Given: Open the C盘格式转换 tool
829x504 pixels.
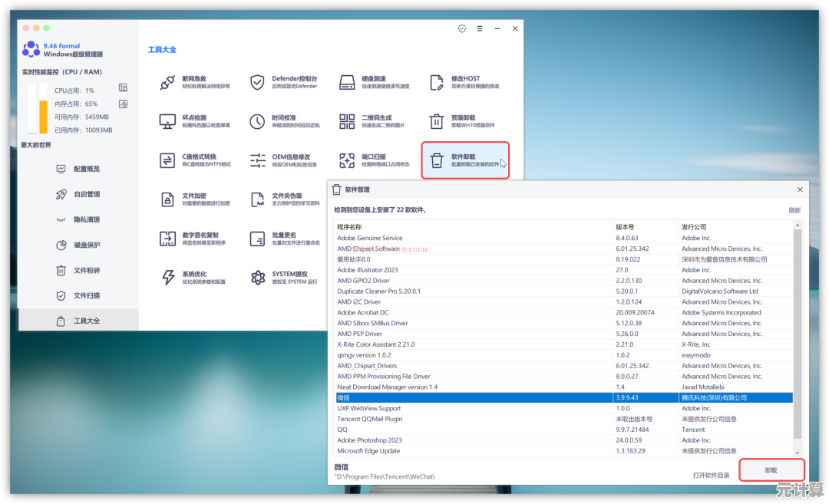Looking at the screenshot, I should click(x=194, y=160).
